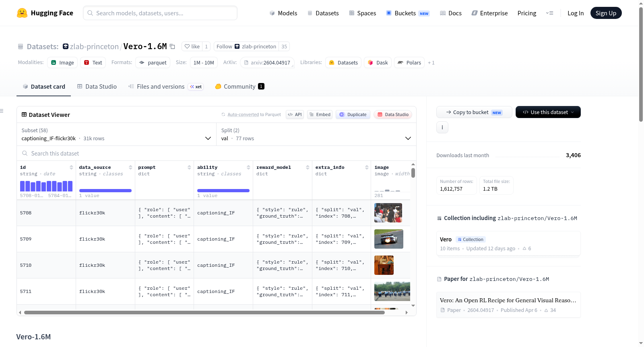Switch to the Data Studio tab
Screen dimensions: 644x347
tap(97, 86)
